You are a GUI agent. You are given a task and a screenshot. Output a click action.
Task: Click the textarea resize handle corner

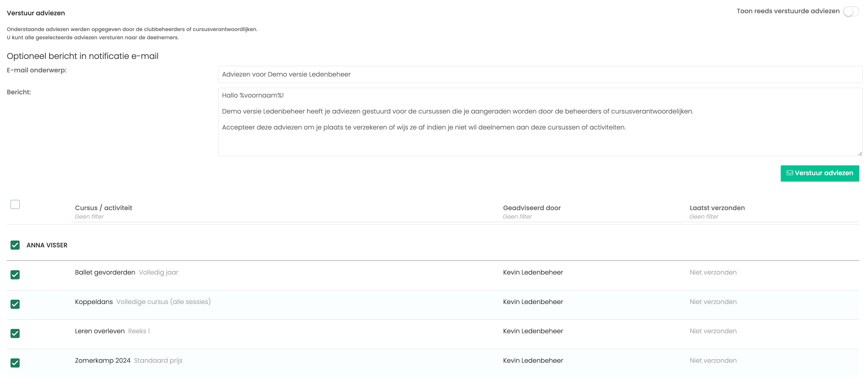(x=860, y=154)
